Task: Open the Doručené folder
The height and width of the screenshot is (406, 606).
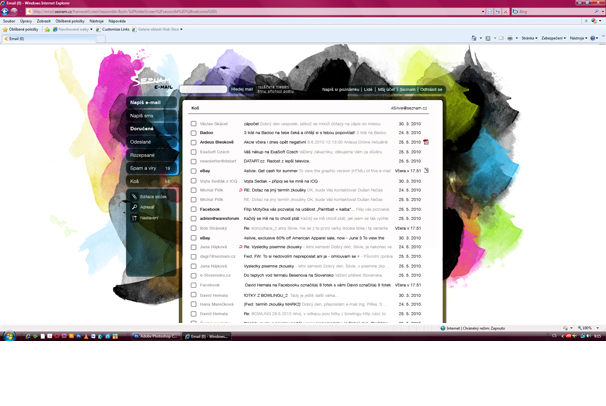Action: tap(142, 128)
